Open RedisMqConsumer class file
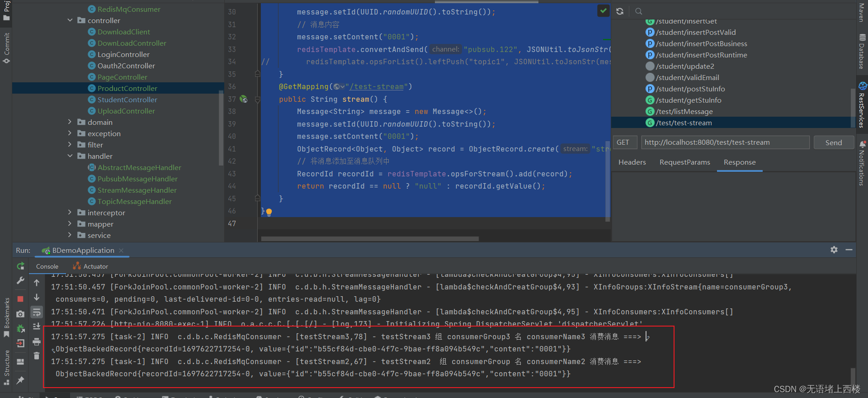Screen dimensions: 868x398 click(x=129, y=9)
